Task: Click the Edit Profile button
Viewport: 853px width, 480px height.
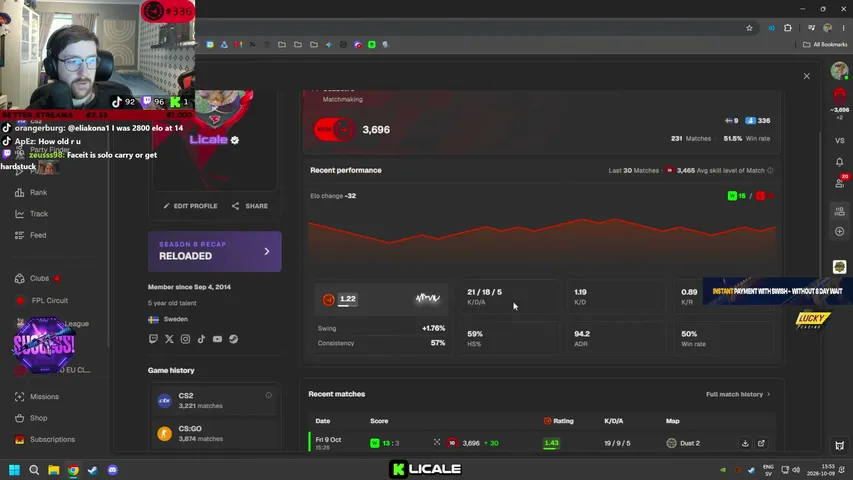Action: click(190, 206)
